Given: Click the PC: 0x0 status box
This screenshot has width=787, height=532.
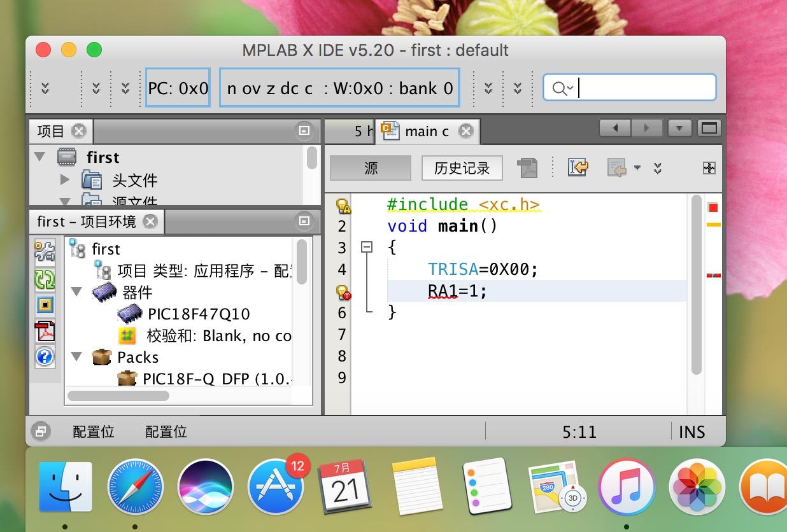Looking at the screenshot, I should [178, 88].
